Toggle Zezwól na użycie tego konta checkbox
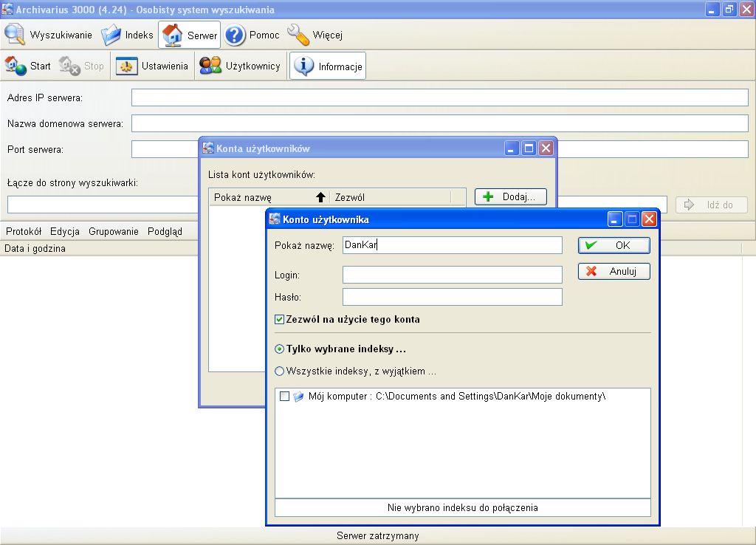The image size is (756, 545). tap(279, 319)
